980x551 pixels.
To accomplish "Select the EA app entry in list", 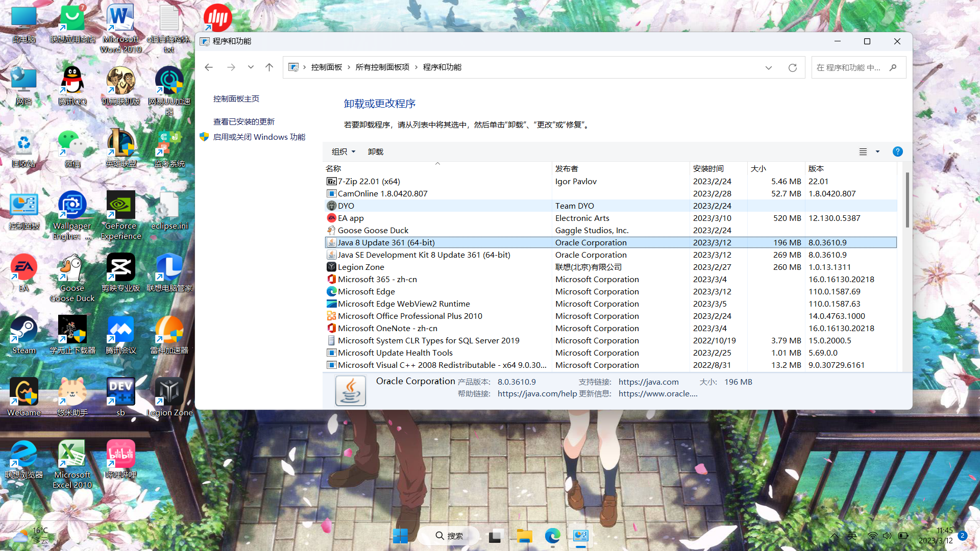I will coord(351,218).
